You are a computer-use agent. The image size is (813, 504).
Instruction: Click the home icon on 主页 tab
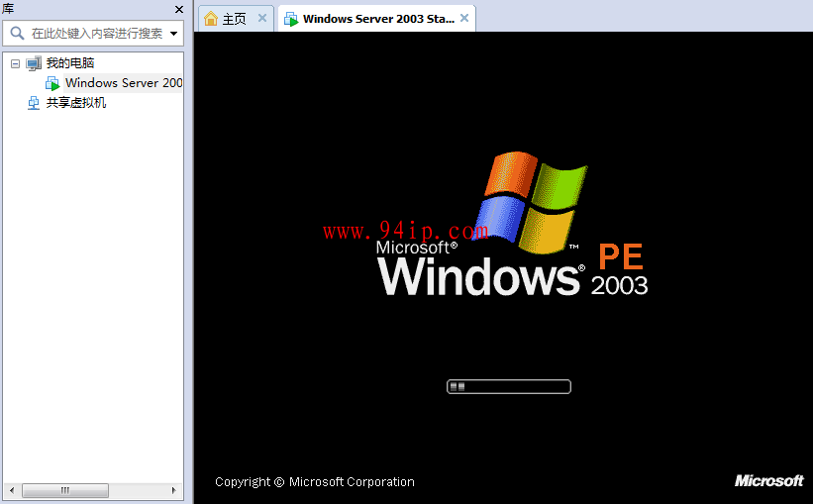[x=211, y=19]
